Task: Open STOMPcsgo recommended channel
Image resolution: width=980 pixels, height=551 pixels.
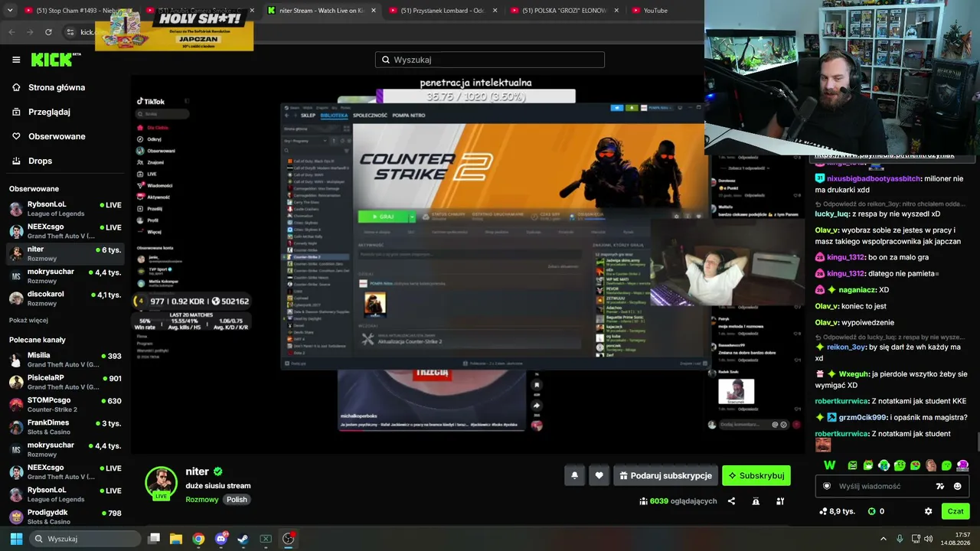Action: coord(65,404)
